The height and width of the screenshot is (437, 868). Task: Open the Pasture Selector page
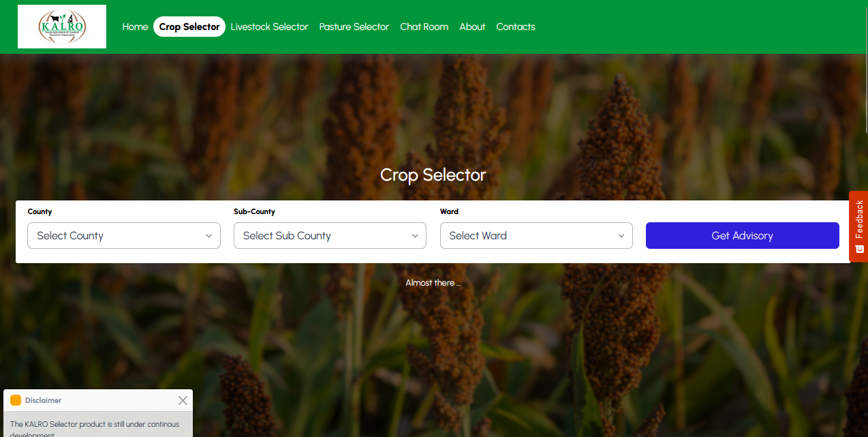pos(354,27)
